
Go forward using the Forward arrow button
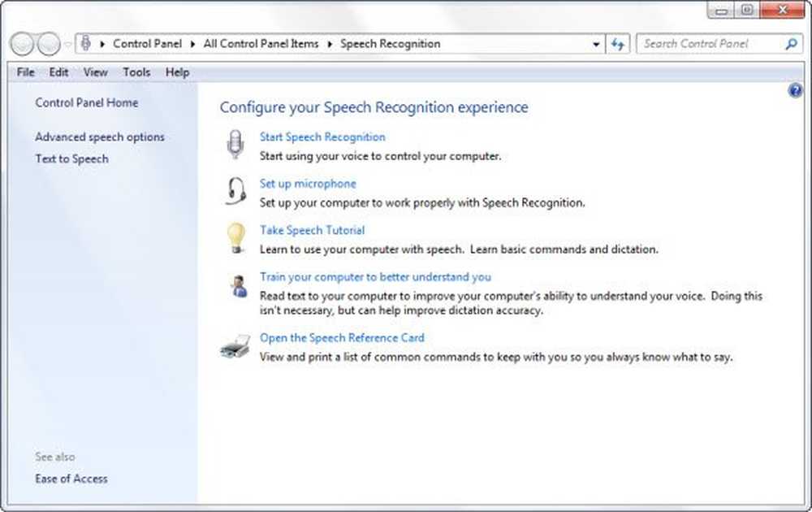[x=49, y=44]
